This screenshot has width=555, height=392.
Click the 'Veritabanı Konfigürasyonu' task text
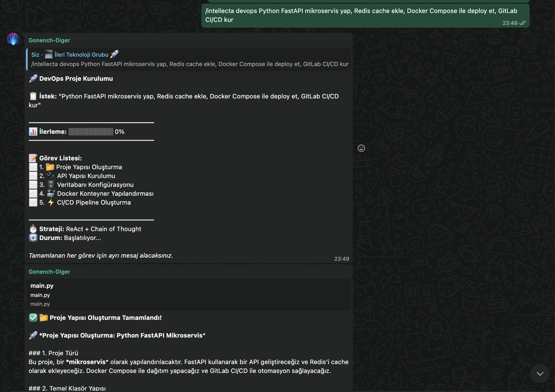pyautogui.click(x=95, y=185)
